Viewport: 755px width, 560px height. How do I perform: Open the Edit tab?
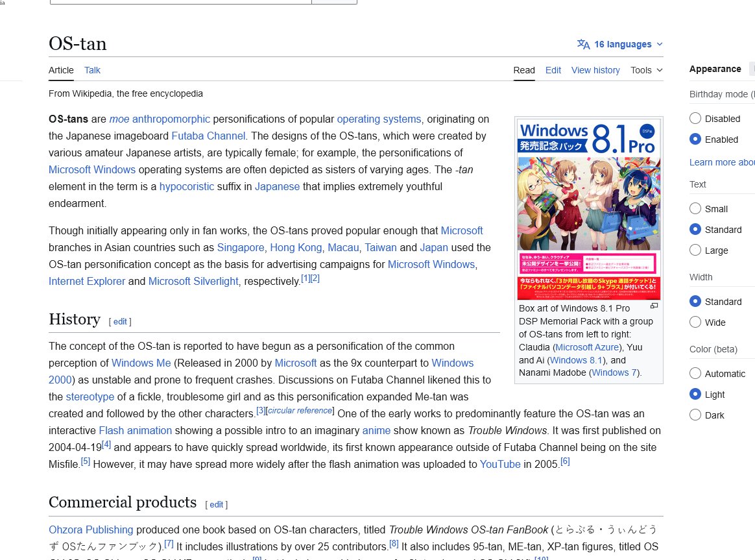553,70
